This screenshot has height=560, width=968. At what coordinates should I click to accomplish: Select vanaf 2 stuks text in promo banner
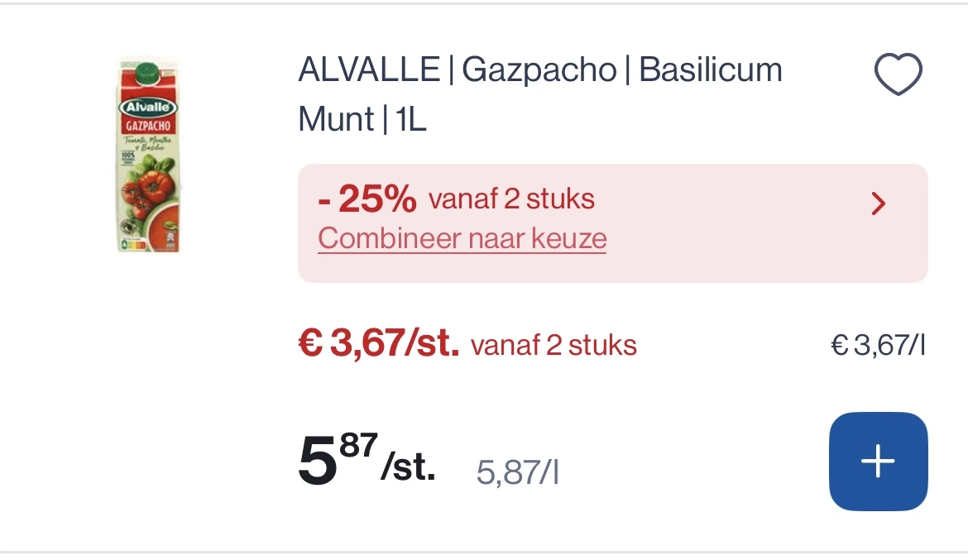(x=511, y=199)
